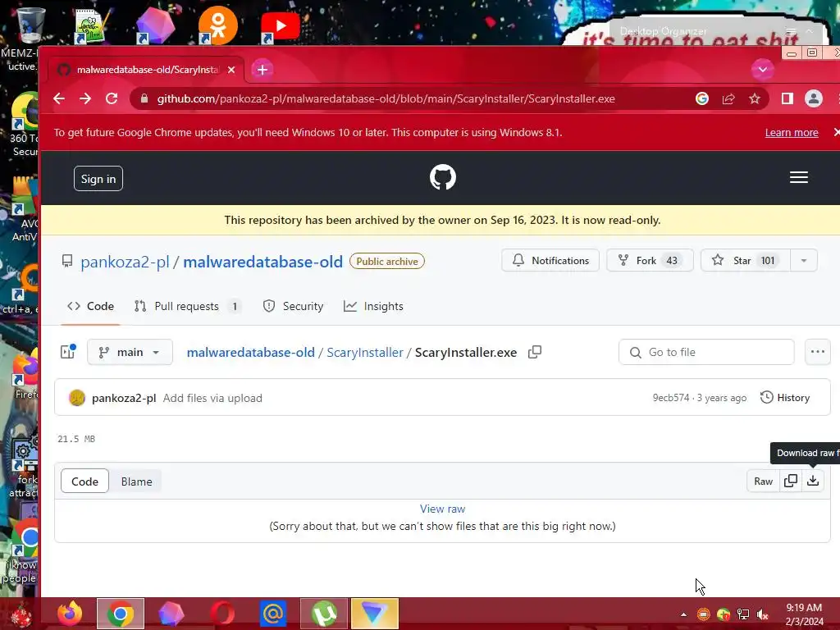The image size is (840, 630).
Task: Copy the file path icon
Action: click(535, 352)
